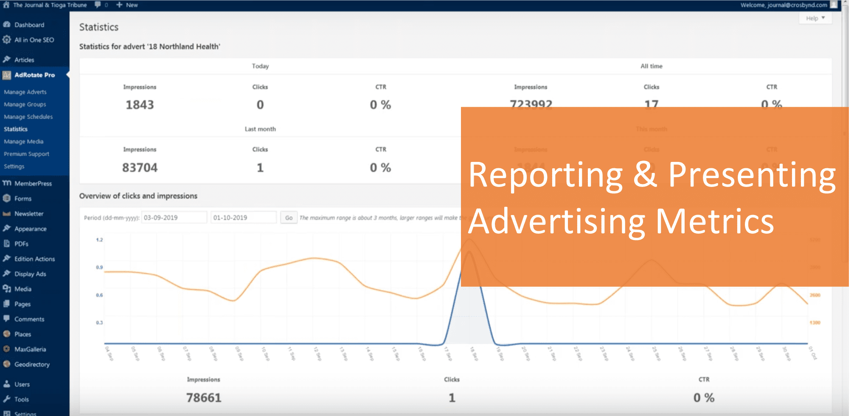Click the Forms icon in the sidebar
The height and width of the screenshot is (416, 868).
(7, 198)
